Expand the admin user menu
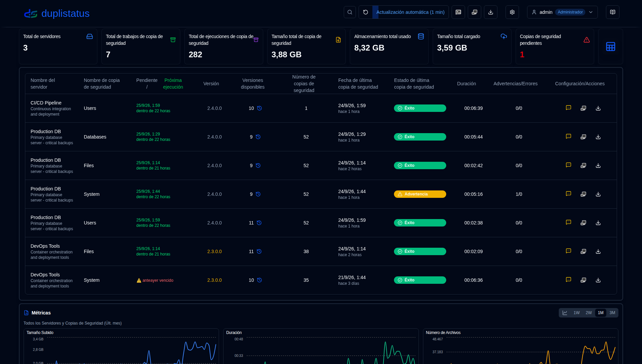 click(x=562, y=12)
